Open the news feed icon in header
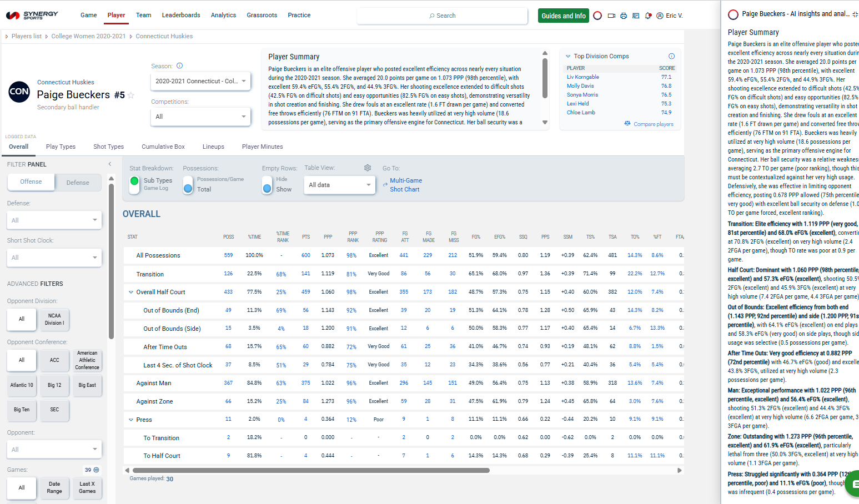This screenshot has width=859, height=504. pos(636,16)
